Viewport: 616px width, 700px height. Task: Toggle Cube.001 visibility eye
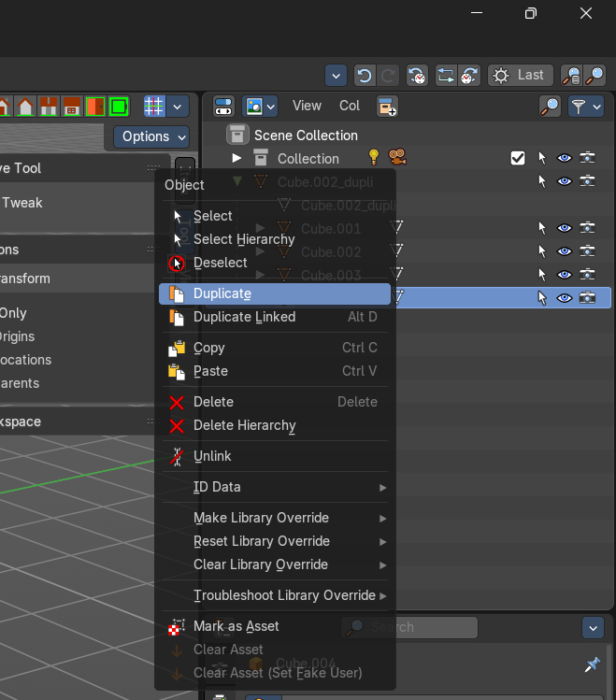565,228
